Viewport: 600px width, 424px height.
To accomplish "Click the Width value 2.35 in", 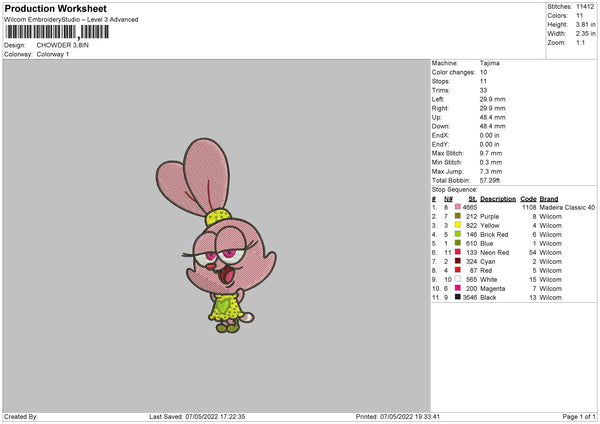I will pyautogui.click(x=585, y=34).
